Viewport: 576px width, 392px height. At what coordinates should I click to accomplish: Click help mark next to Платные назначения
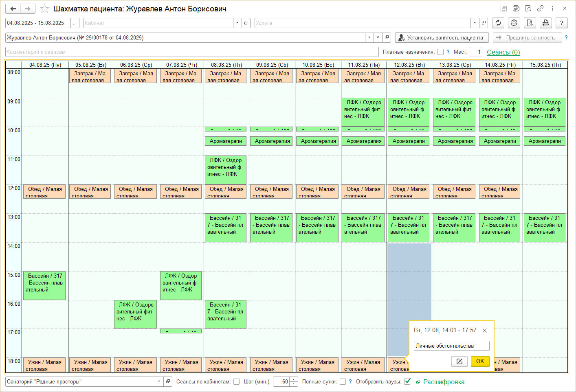[x=448, y=52]
